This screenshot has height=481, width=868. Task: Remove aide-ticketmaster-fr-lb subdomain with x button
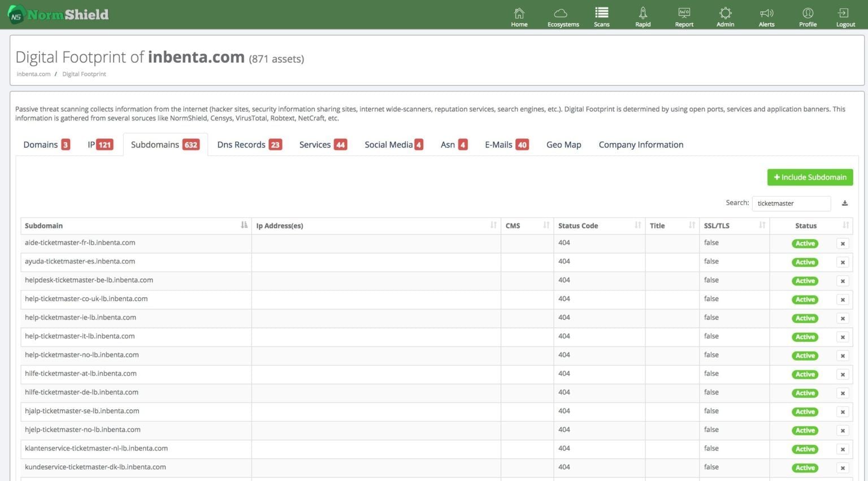pyautogui.click(x=843, y=244)
